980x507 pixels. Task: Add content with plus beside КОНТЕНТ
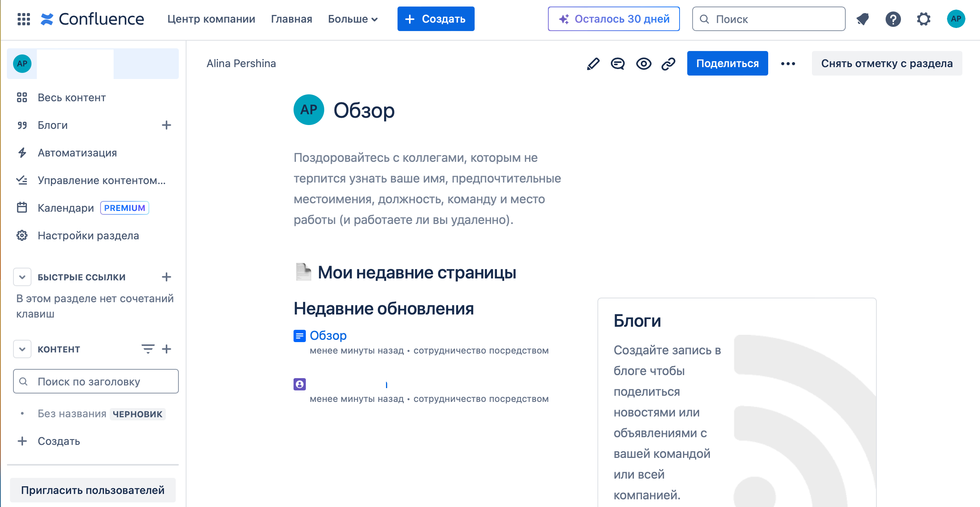click(166, 349)
